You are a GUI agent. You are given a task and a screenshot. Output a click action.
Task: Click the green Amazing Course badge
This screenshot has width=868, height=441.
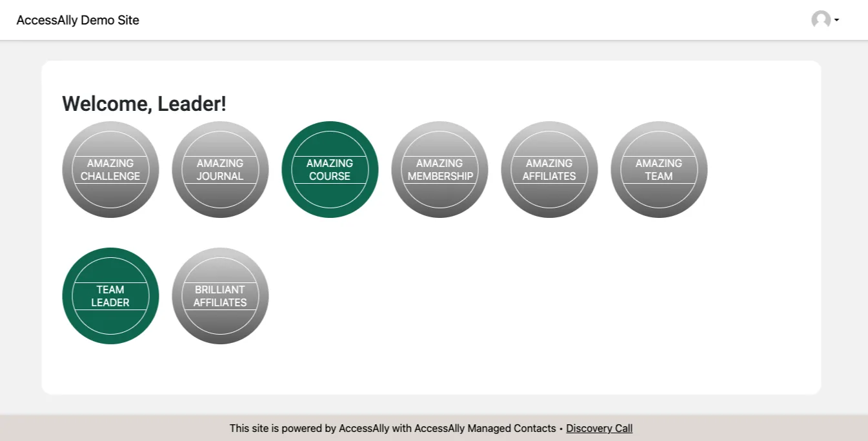[x=330, y=170]
